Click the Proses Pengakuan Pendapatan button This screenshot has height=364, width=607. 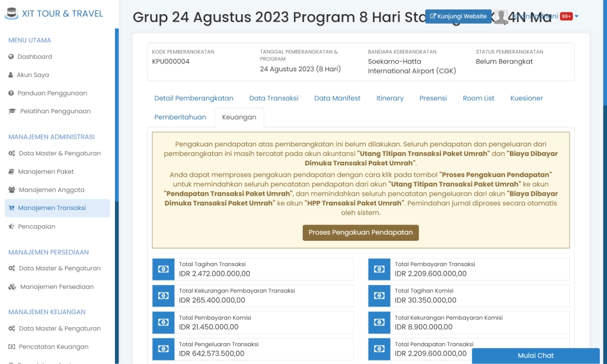360,232
